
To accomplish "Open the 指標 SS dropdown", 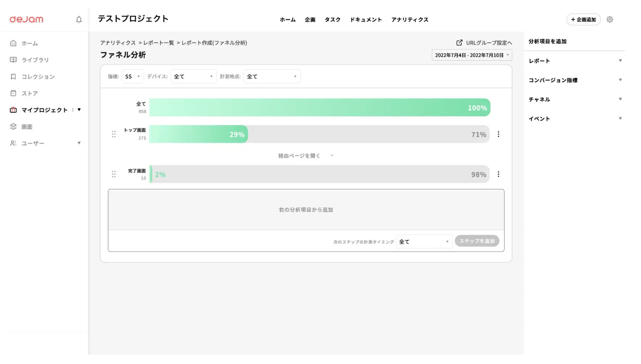I will pos(133,76).
